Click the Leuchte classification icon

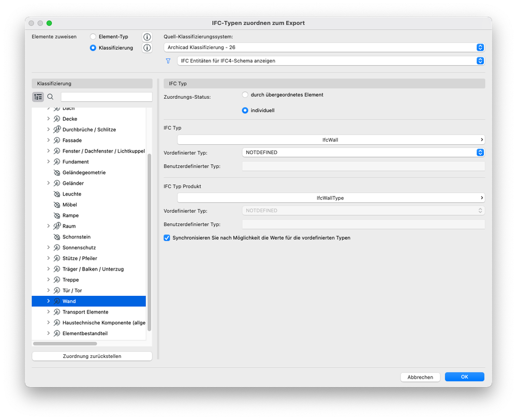[x=57, y=194]
